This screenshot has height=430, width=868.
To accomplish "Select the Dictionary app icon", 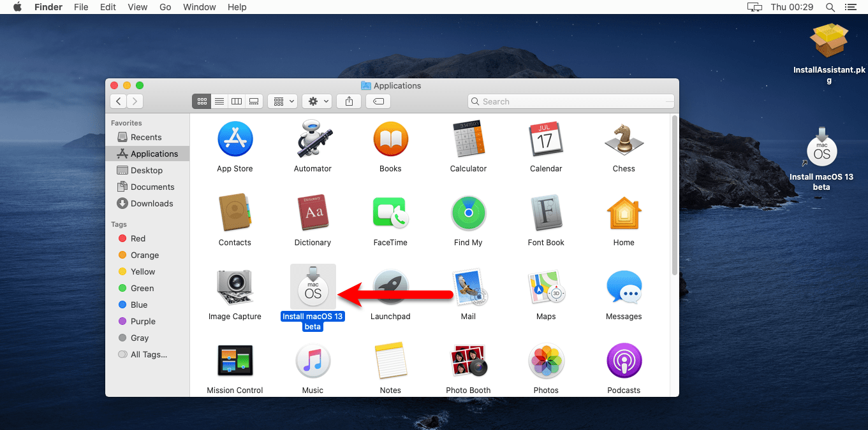I will (x=313, y=213).
